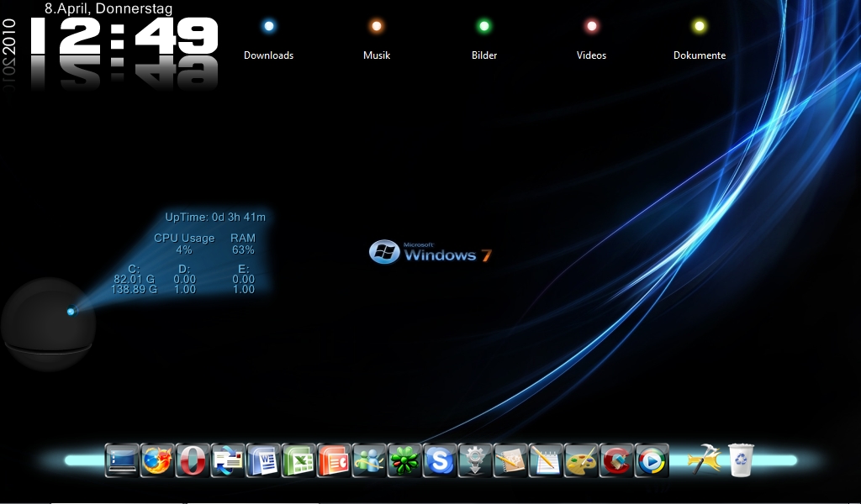Click the C drive value 82.01 G

point(134,279)
